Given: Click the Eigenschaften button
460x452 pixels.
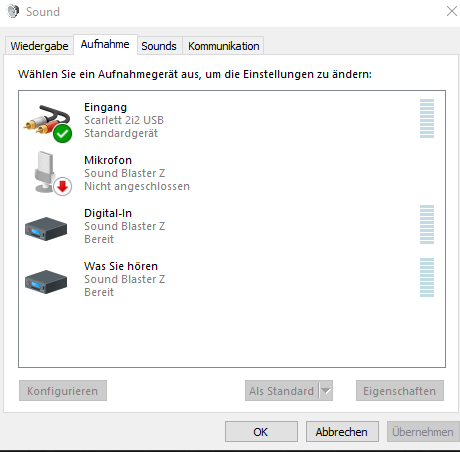Looking at the screenshot, I should point(400,391).
